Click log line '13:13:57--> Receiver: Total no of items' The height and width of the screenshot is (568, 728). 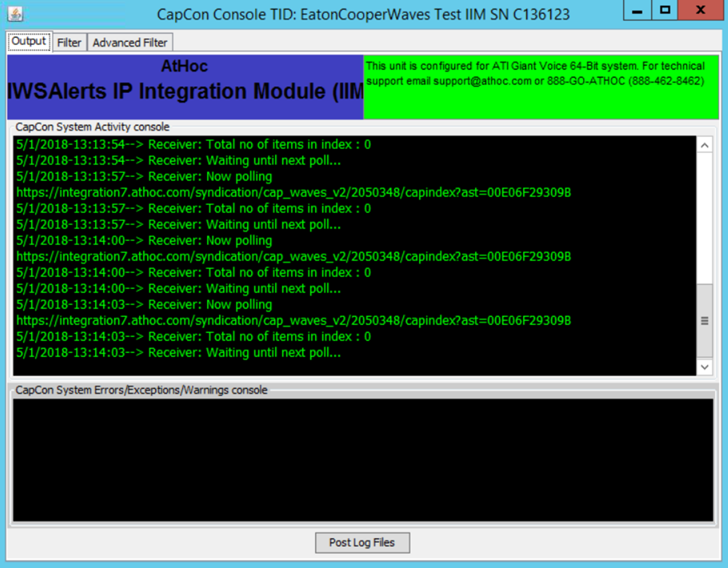tap(193, 208)
